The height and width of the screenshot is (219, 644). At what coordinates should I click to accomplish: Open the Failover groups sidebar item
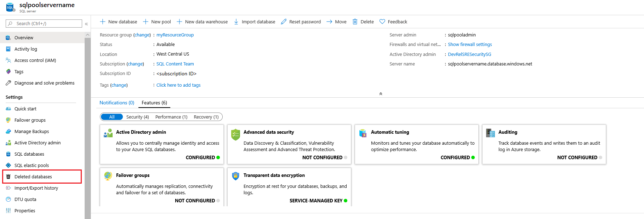[30, 120]
